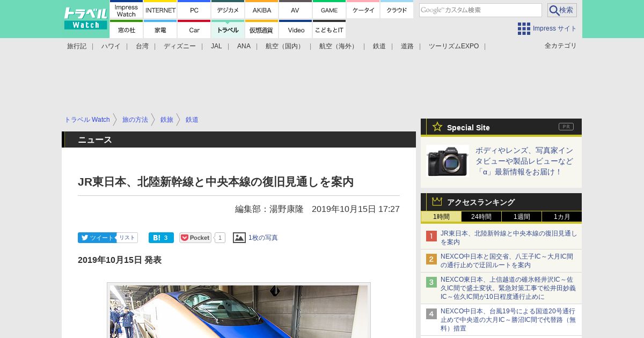Click the access ranking crown icon

tap(437, 202)
